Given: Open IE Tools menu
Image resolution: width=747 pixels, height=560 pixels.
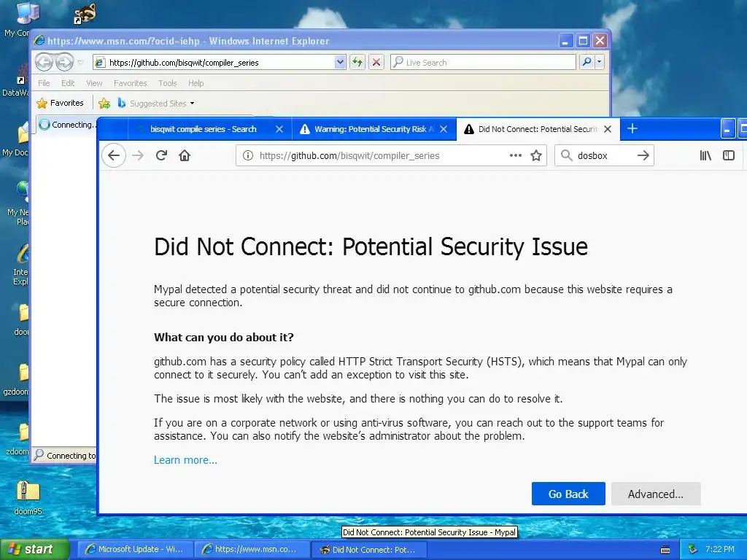Looking at the screenshot, I should pyautogui.click(x=167, y=83).
